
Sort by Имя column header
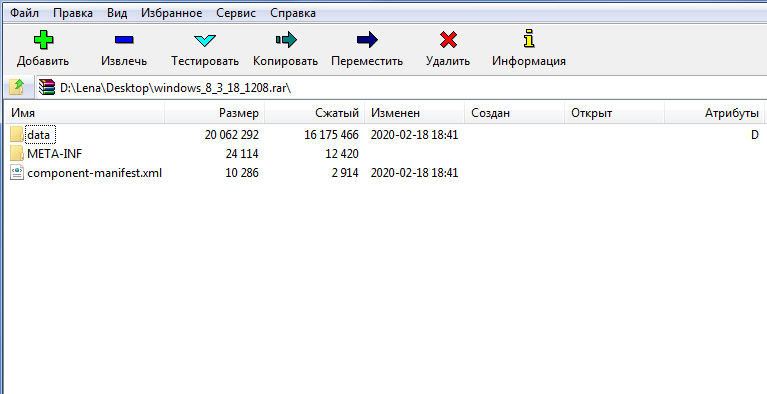(85, 113)
